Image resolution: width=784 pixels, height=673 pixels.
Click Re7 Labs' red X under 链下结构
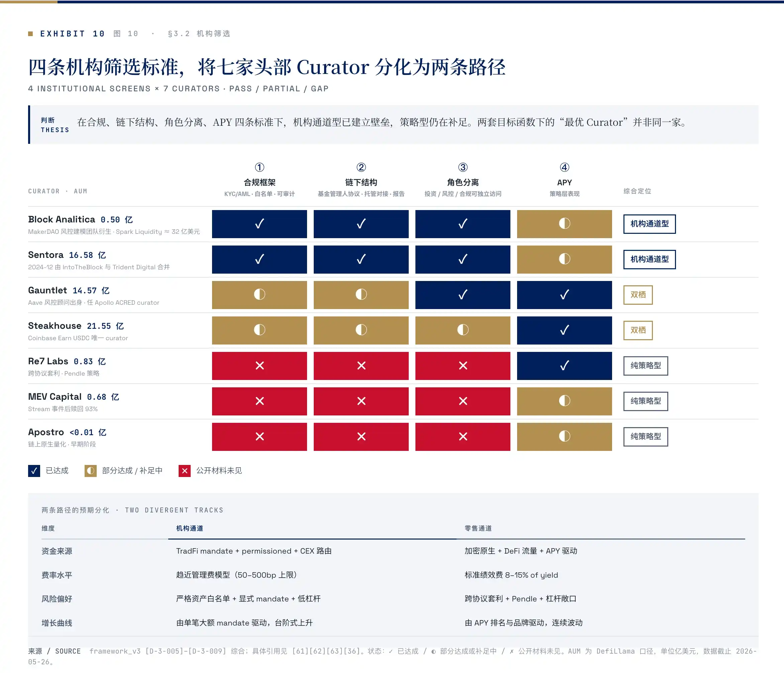pos(361,366)
